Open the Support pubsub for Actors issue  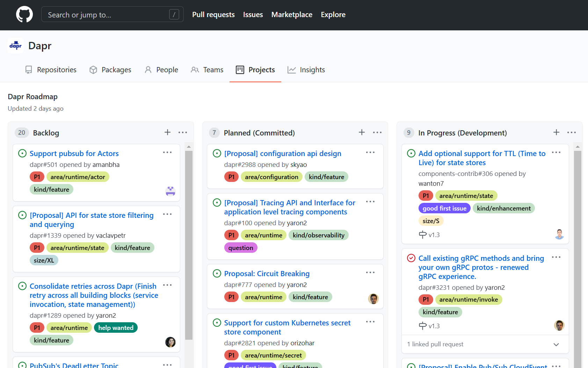pyautogui.click(x=74, y=154)
